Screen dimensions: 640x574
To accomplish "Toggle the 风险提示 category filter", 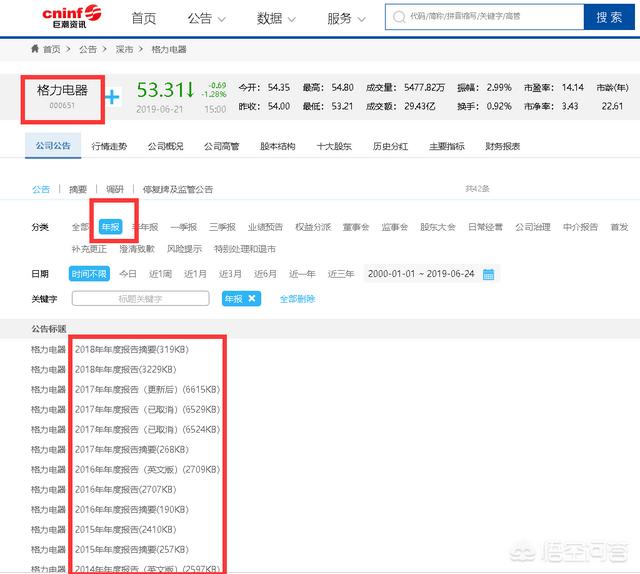I will tap(184, 249).
